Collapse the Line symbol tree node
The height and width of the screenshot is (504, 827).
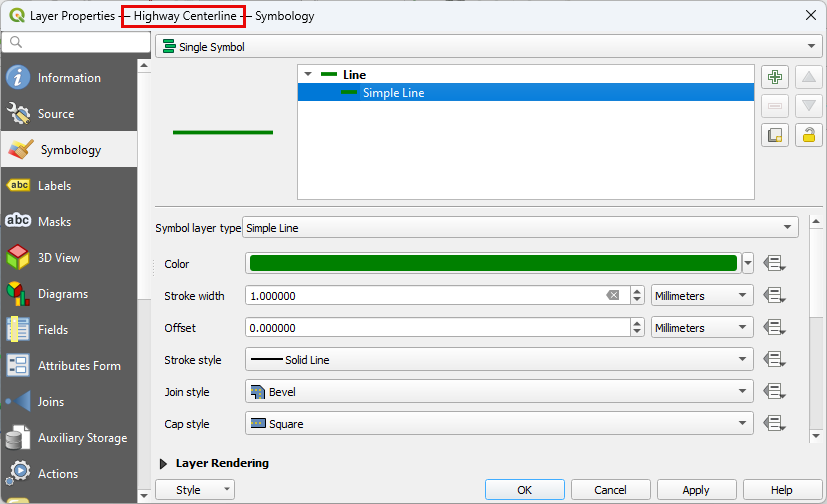(x=308, y=75)
